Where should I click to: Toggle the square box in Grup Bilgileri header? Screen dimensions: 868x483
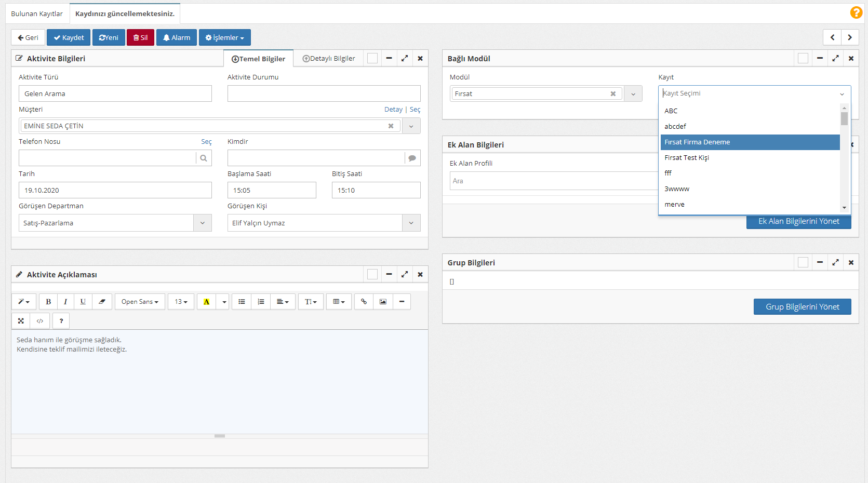[x=803, y=263]
